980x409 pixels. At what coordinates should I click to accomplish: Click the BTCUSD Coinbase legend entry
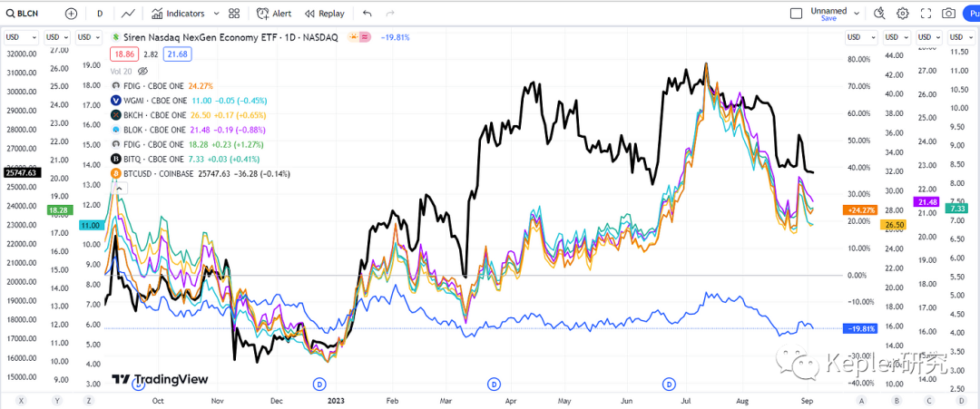point(200,173)
